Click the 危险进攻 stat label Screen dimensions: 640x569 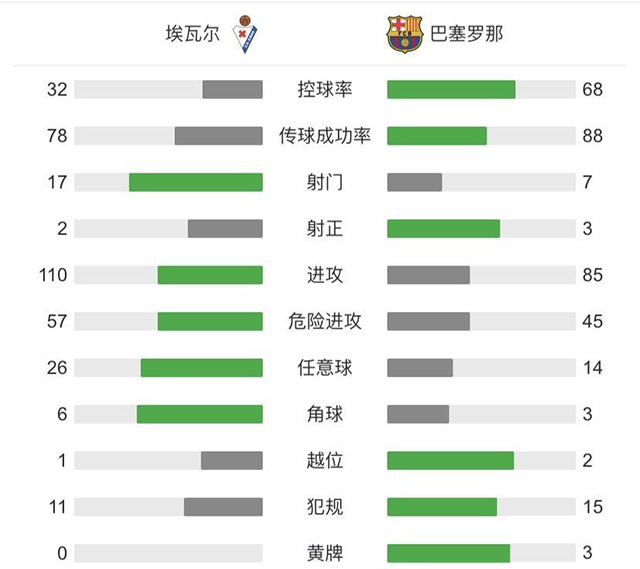tap(325, 321)
